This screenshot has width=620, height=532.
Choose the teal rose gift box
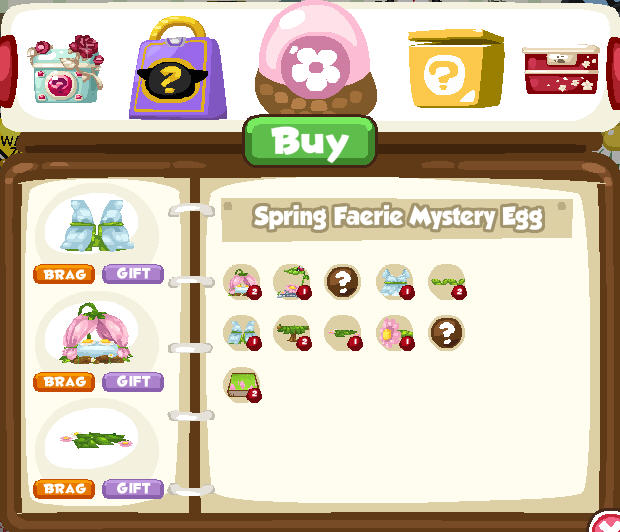coord(66,69)
